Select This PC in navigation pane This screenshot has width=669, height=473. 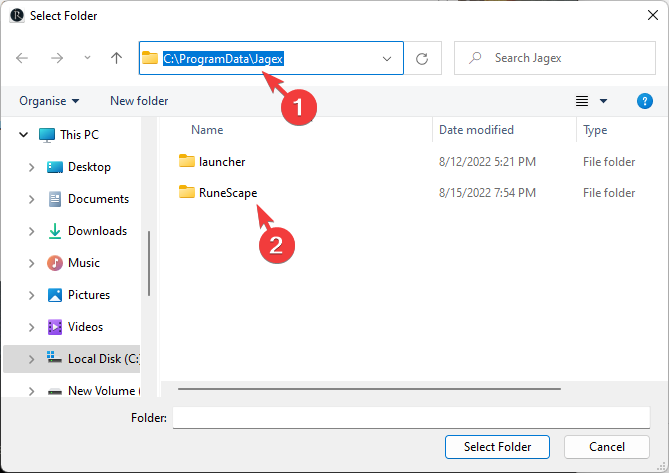point(79,135)
